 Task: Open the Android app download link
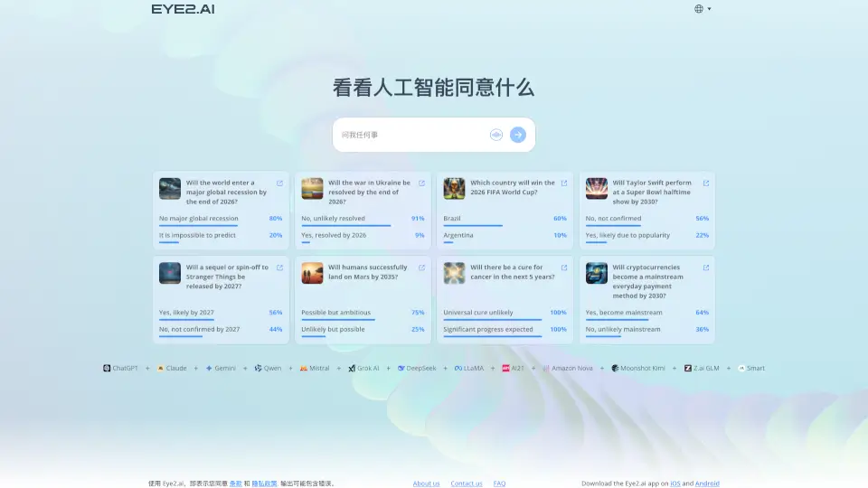(707, 483)
